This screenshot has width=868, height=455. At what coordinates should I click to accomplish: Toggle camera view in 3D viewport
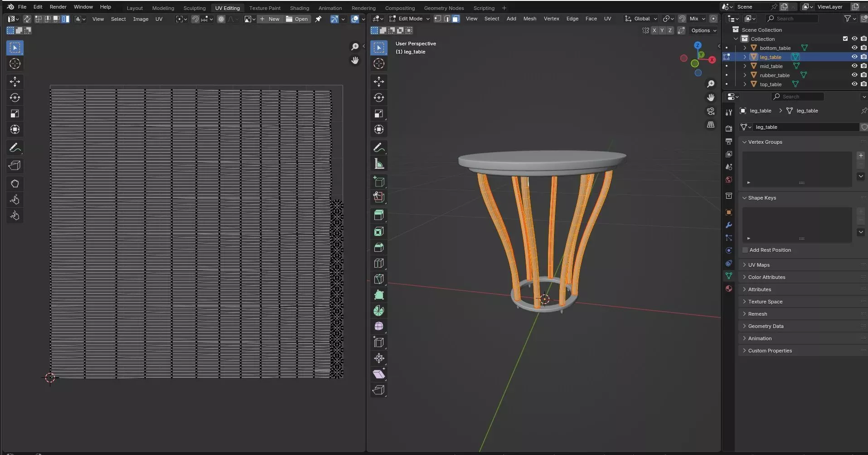(711, 112)
